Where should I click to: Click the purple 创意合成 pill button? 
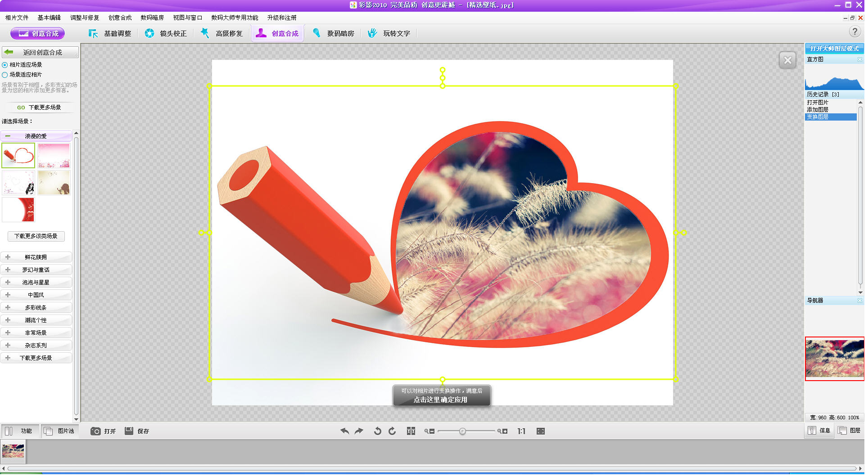38,34
